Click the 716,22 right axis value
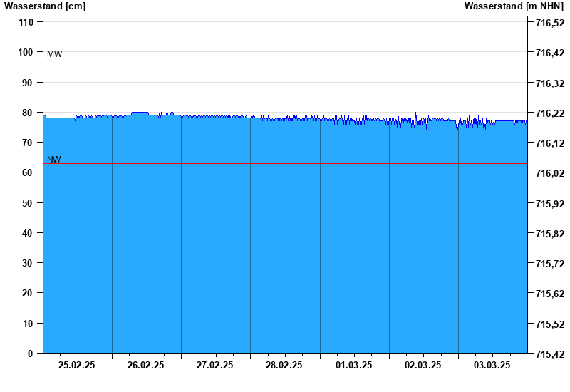This screenshot has height=392, width=570. (550, 113)
